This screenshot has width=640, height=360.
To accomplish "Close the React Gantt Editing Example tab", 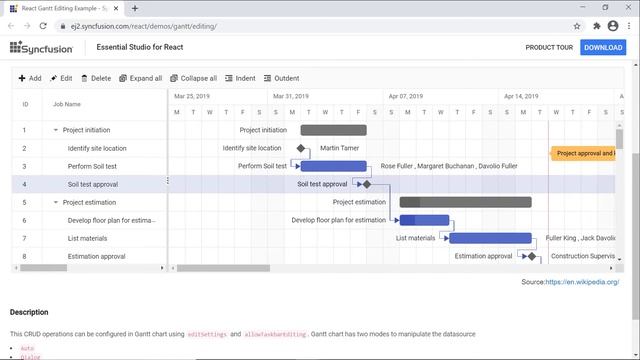I will 116,8.
